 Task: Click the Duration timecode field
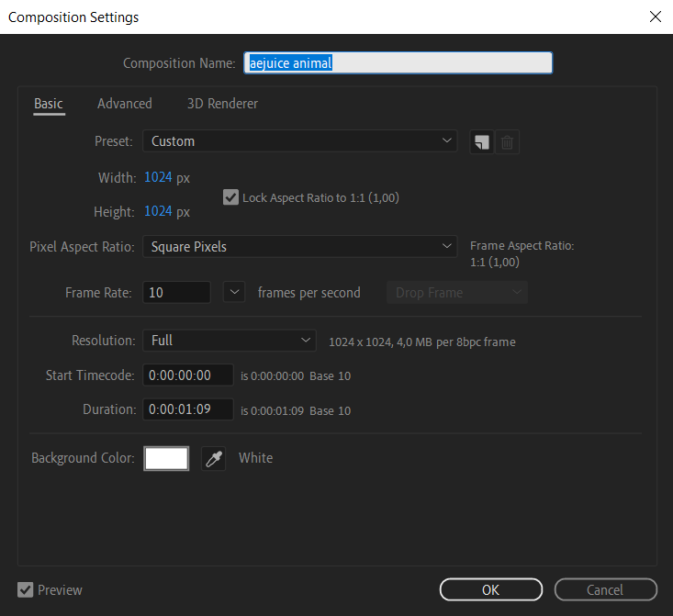tap(188, 409)
